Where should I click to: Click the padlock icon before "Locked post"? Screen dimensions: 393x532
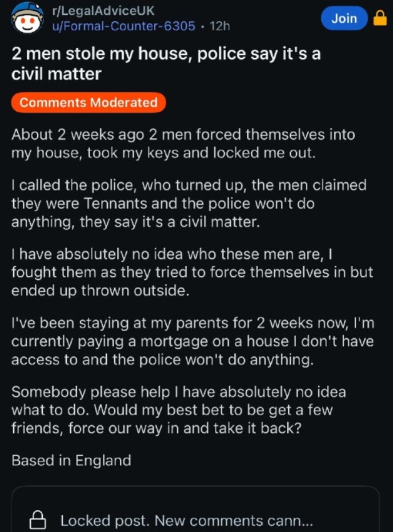[39, 520]
